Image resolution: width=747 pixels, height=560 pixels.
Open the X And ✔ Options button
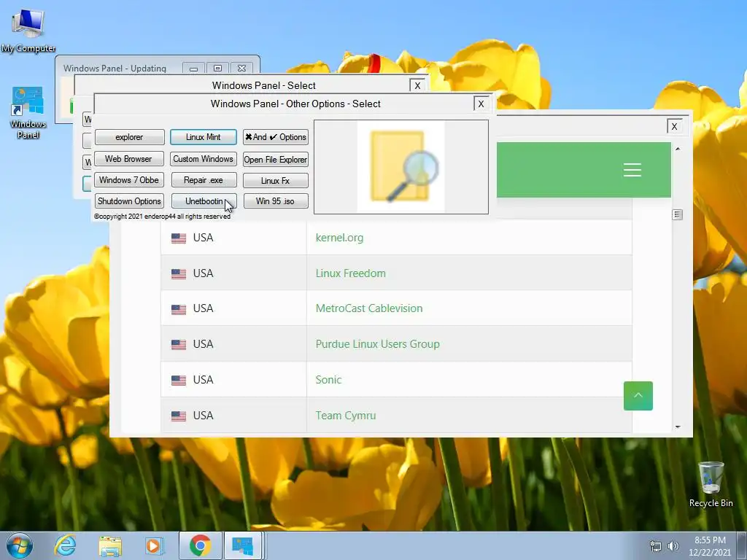(276, 137)
